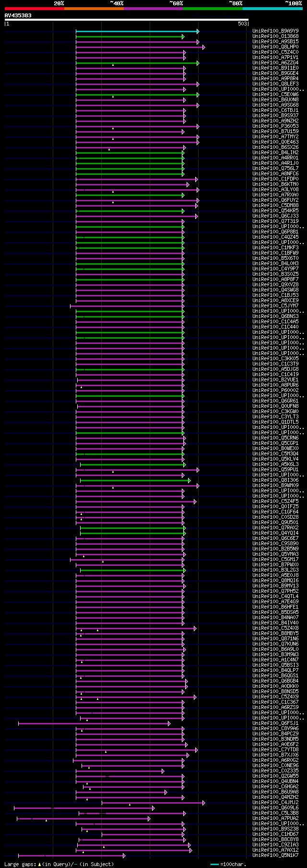Open hit UniRef100_A7P1V1
This screenshot has width=307, height=868.
click(275, 58)
